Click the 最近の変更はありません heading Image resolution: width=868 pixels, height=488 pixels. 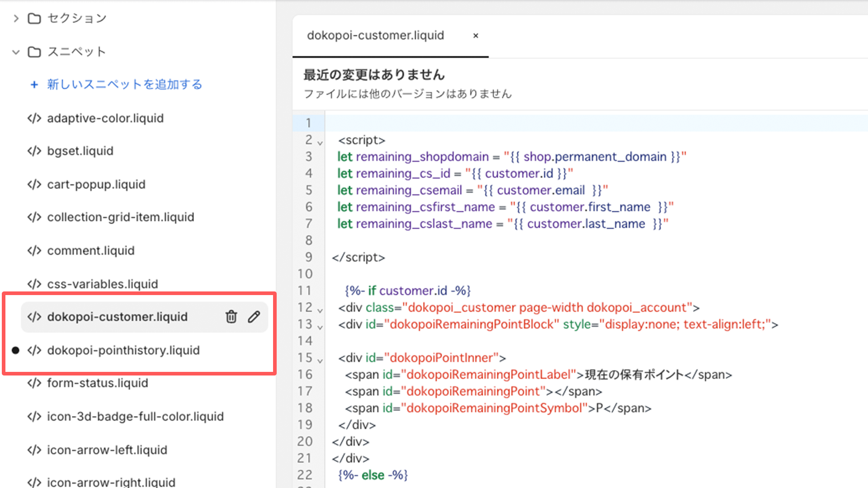coord(374,75)
